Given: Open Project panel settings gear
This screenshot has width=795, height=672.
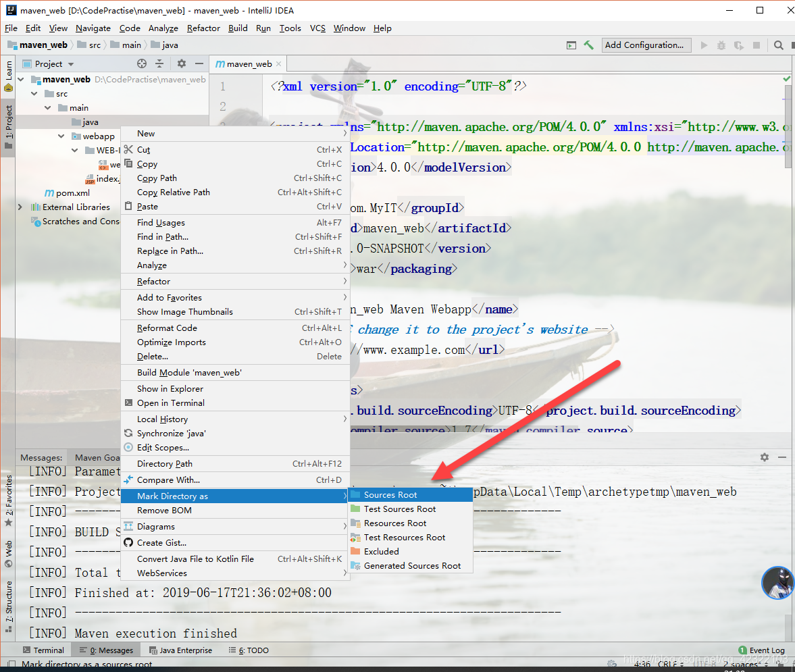Looking at the screenshot, I should coord(182,63).
